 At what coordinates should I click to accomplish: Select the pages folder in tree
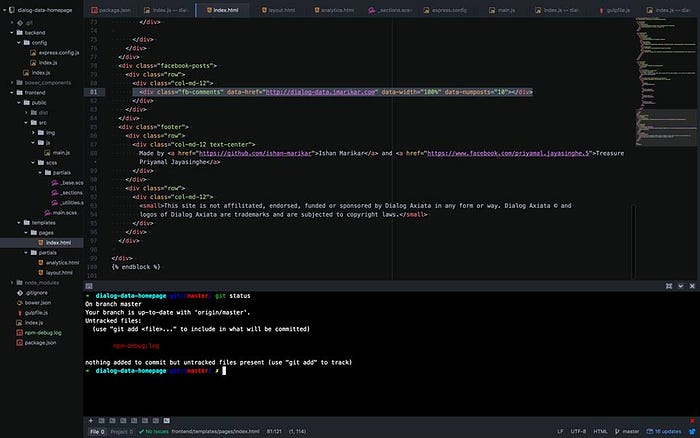(x=46, y=233)
